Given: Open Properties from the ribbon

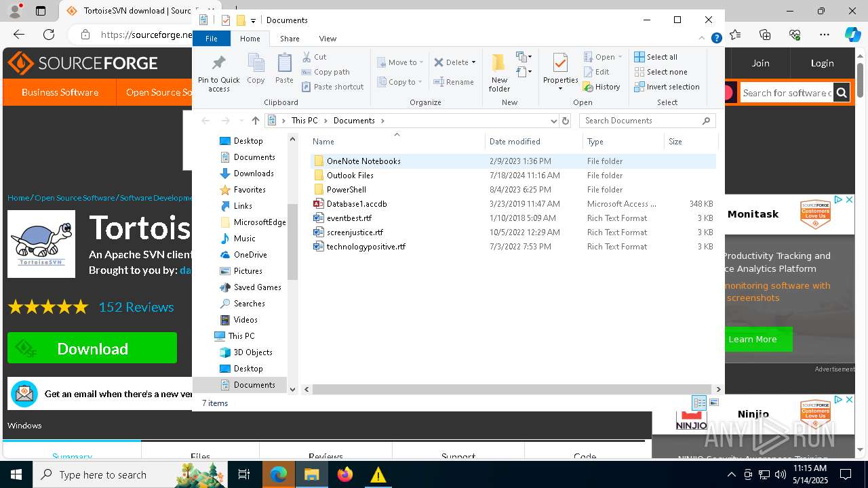Looking at the screenshot, I should pos(560,73).
